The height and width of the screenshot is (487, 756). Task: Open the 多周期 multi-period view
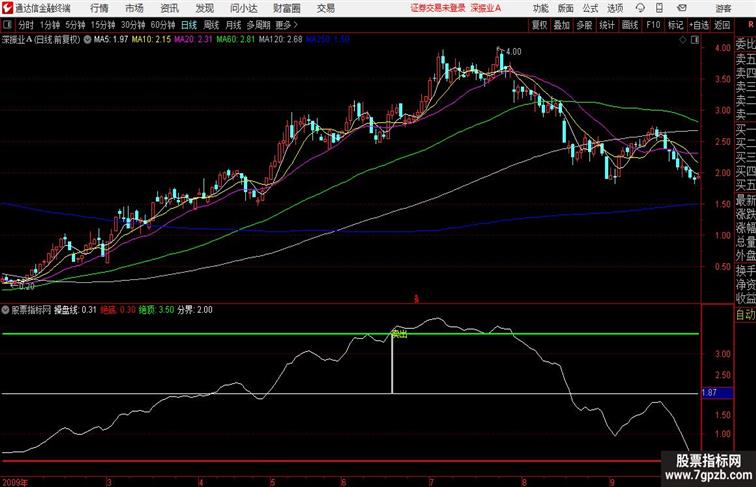pos(258,25)
